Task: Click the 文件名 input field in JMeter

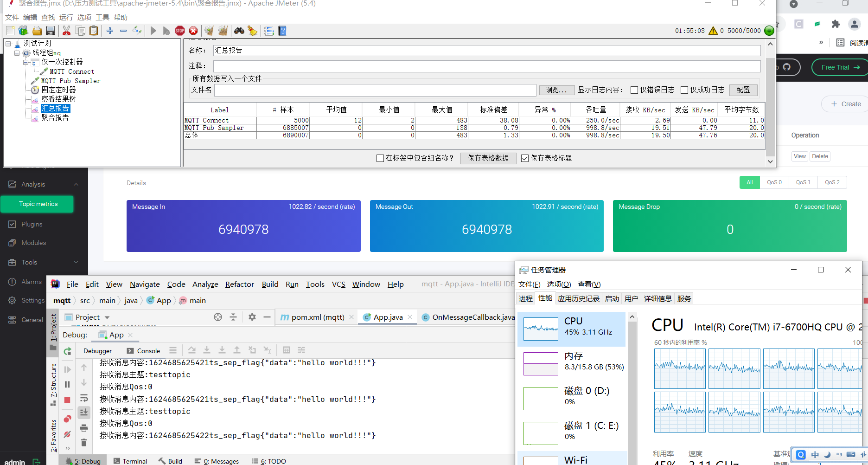Action: [x=375, y=90]
